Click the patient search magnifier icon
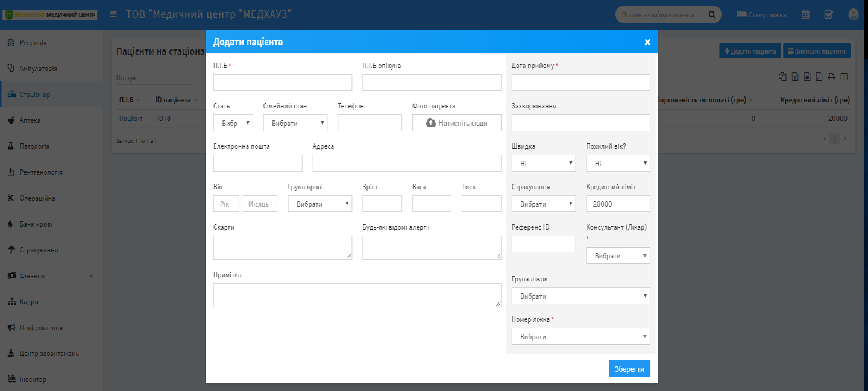This screenshot has width=868, height=391. (712, 14)
